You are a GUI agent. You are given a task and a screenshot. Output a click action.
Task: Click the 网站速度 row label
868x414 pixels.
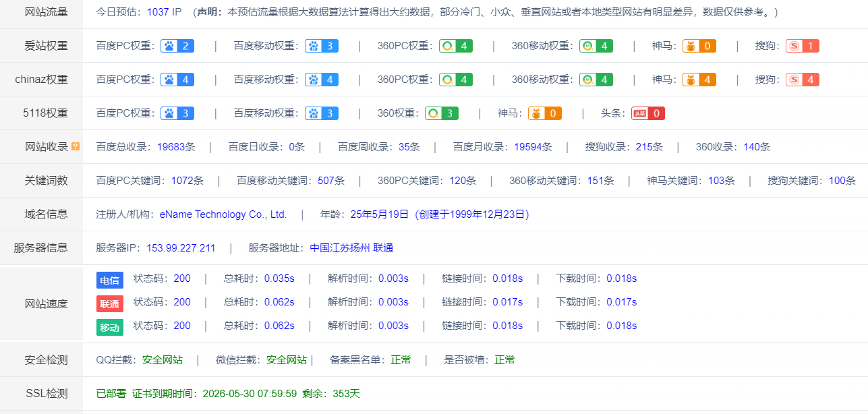[x=47, y=304]
